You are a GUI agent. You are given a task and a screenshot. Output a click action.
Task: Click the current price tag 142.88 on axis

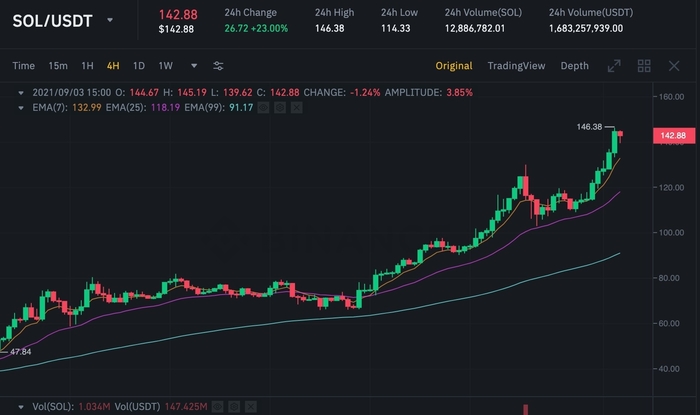pos(673,135)
